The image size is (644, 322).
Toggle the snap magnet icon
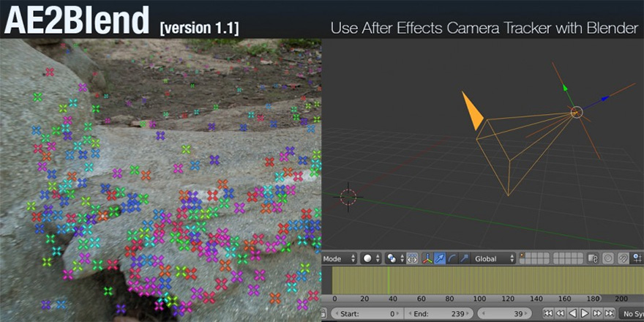[623, 259]
